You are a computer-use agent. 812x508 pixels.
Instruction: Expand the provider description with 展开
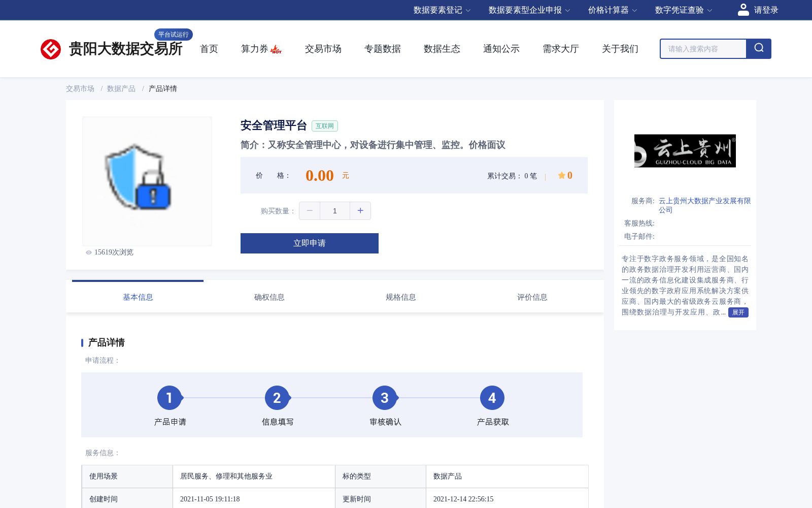tap(738, 312)
